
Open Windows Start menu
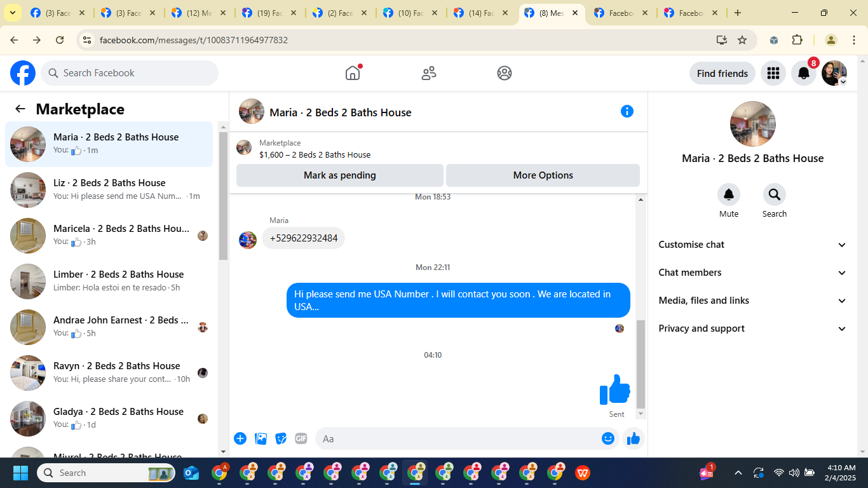(x=20, y=473)
